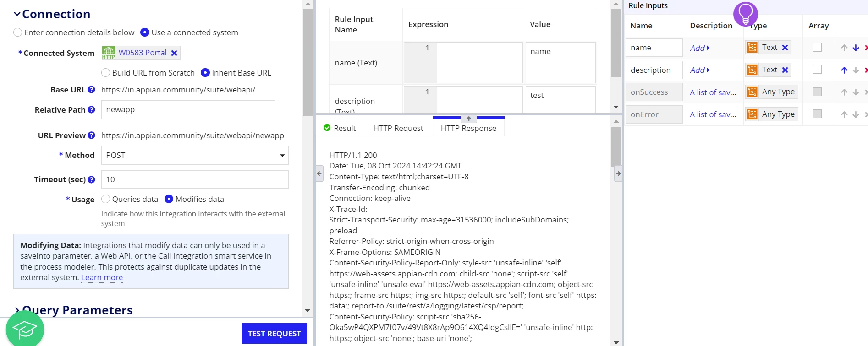Click the Expression column header

point(428,24)
